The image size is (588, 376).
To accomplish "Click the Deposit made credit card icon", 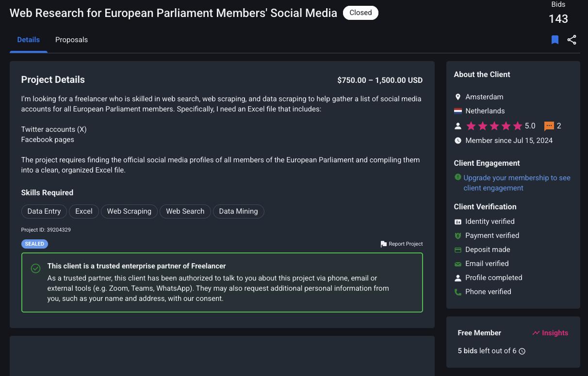I will click(x=458, y=250).
